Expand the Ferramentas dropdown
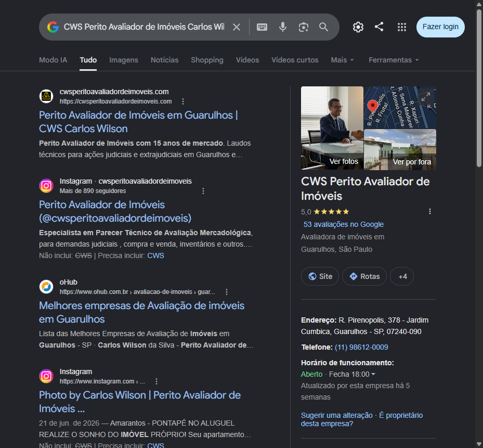This screenshot has width=483, height=448. (394, 60)
